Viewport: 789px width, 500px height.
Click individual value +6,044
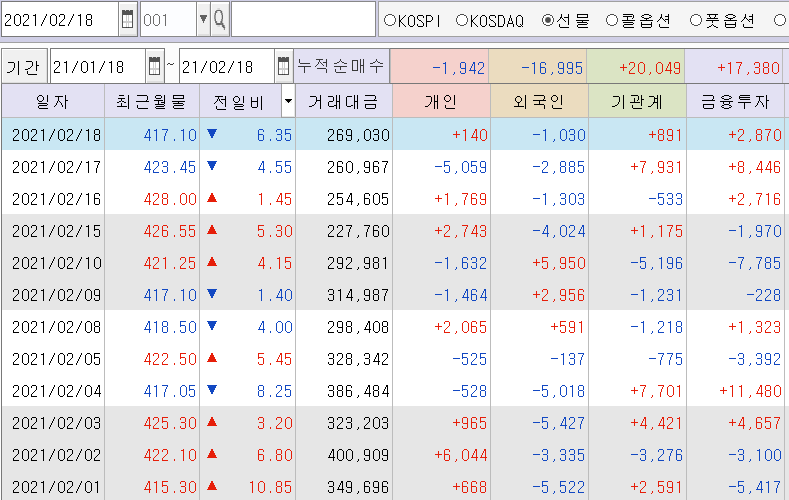point(460,455)
